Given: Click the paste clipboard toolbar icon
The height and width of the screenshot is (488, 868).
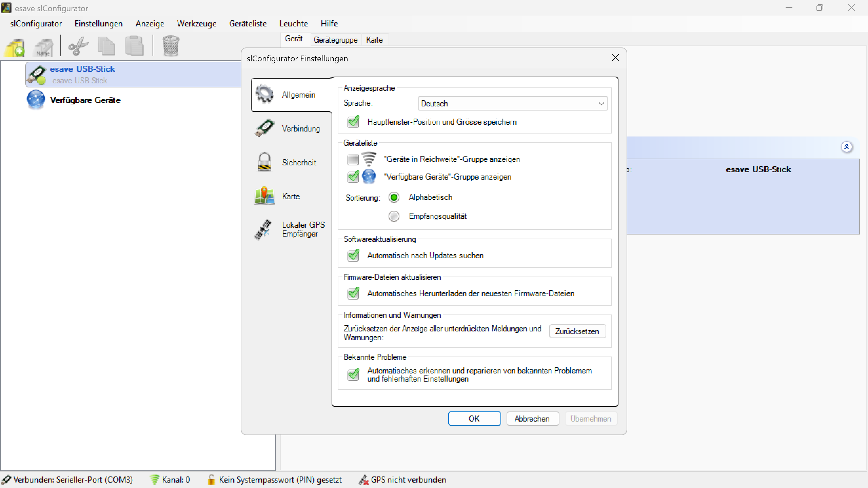Looking at the screenshot, I should pyautogui.click(x=134, y=46).
